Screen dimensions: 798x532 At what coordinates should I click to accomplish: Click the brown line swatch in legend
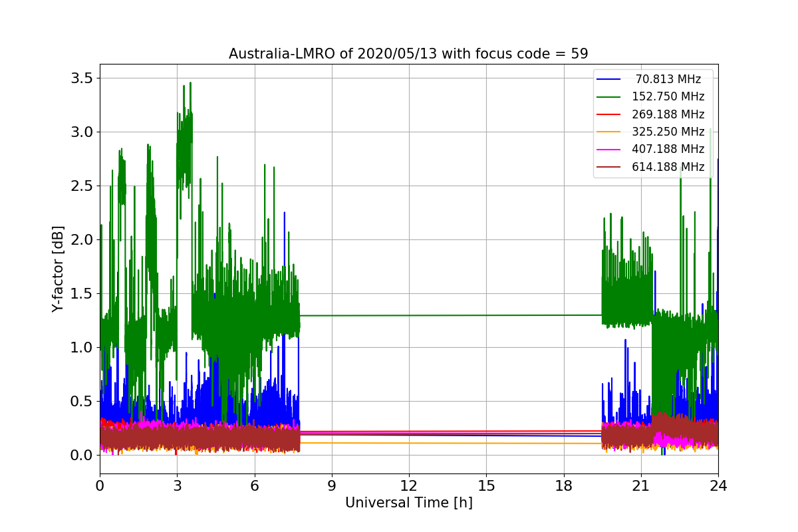[608, 167]
